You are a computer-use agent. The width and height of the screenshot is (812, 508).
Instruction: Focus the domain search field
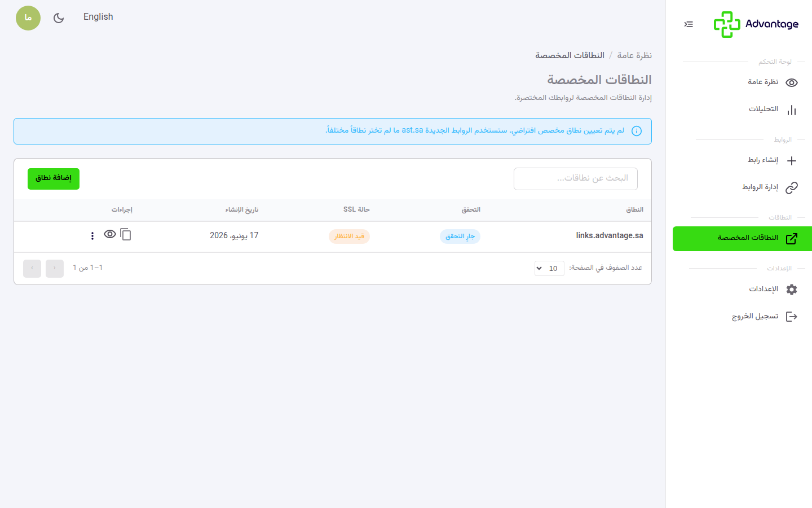click(x=576, y=179)
